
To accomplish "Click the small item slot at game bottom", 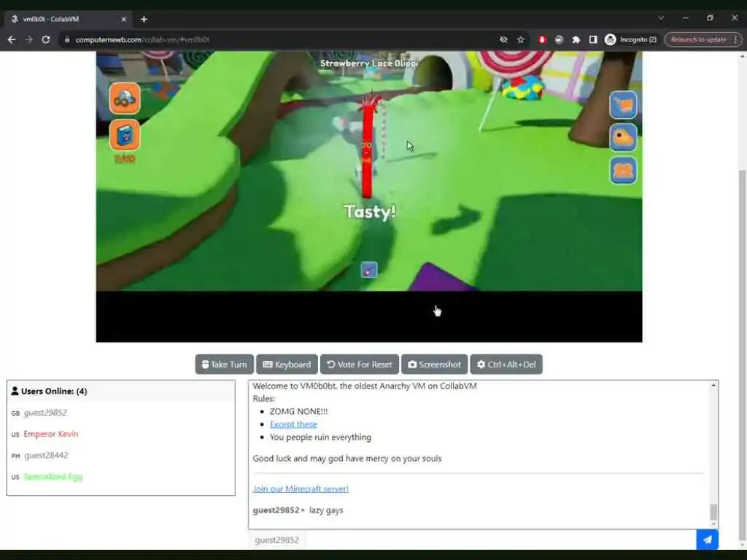I will pyautogui.click(x=369, y=270).
